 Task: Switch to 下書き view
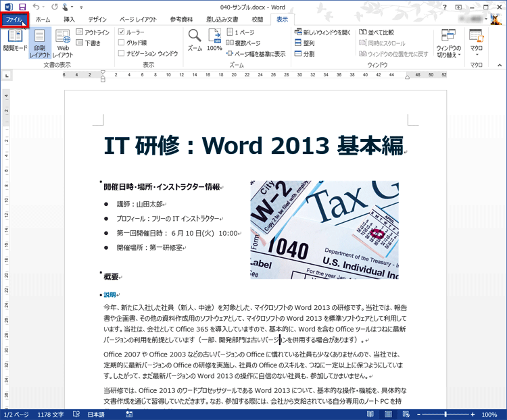tap(89, 43)
